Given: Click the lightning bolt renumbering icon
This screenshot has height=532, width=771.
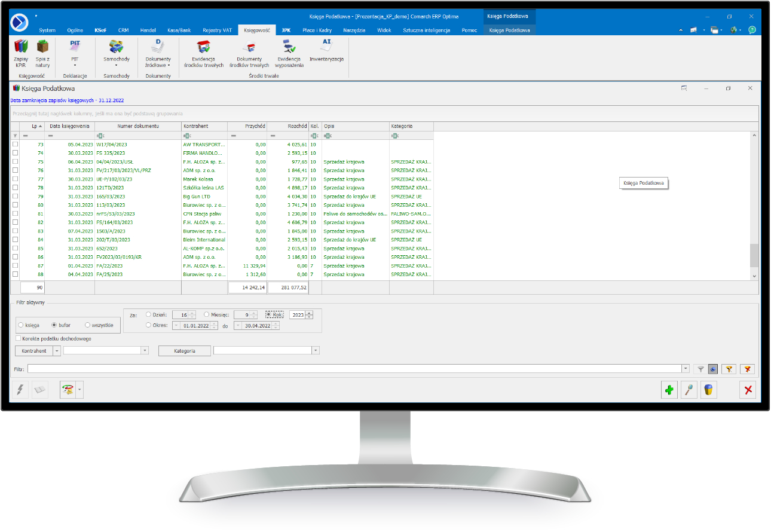Looking at the screenshot, I should [20, 389].
